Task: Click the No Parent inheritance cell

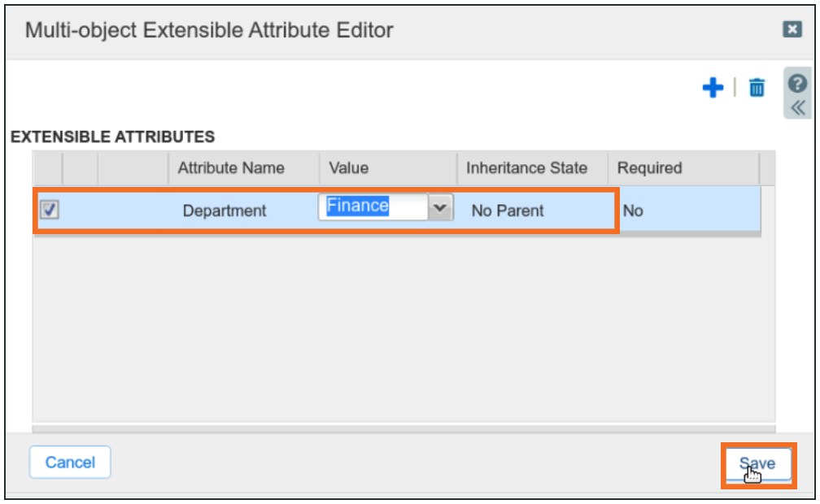Action: [x=508, y=211]
